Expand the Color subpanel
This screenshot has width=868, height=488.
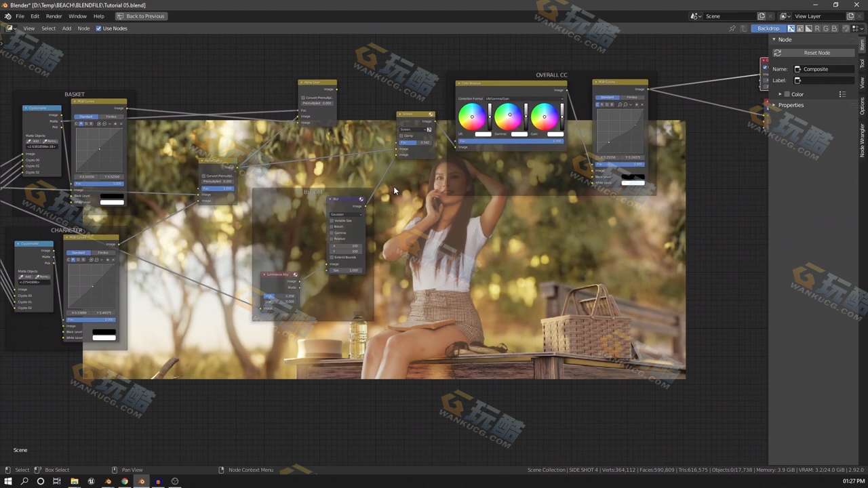780,94
